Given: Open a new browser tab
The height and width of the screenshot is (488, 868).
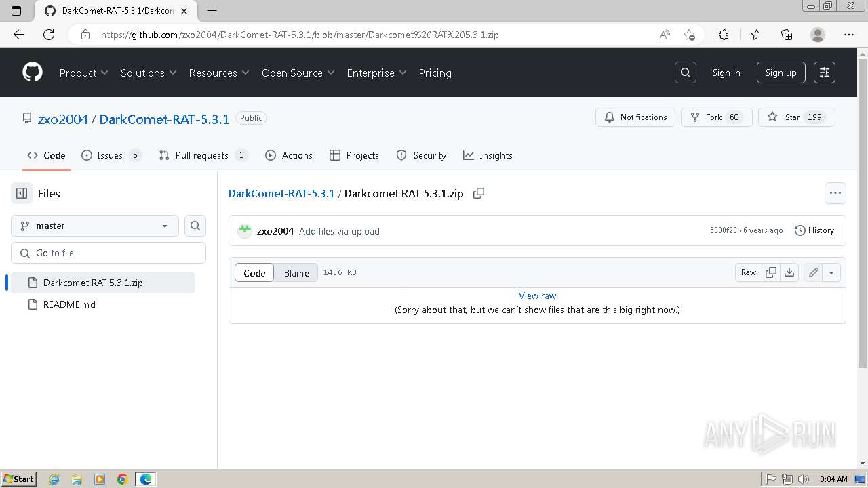Looking at the screenshot, I should click(x=212, y=10).
